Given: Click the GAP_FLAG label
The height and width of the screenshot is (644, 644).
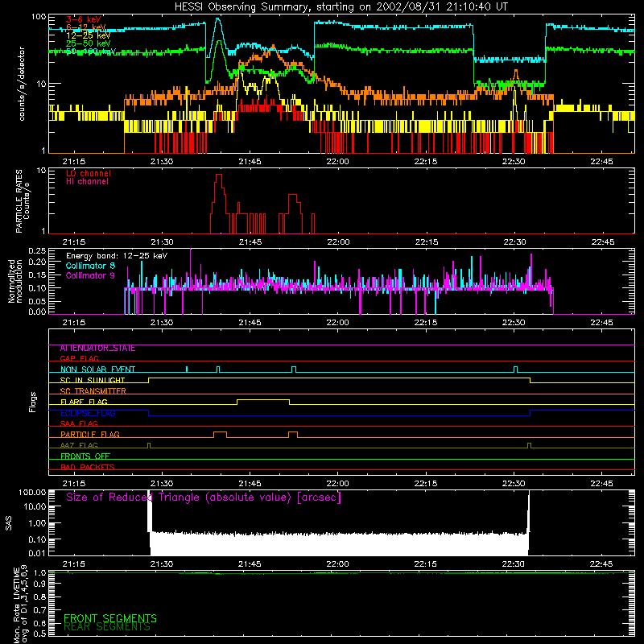Looking at the screenshot, I should tap(79, 358).
